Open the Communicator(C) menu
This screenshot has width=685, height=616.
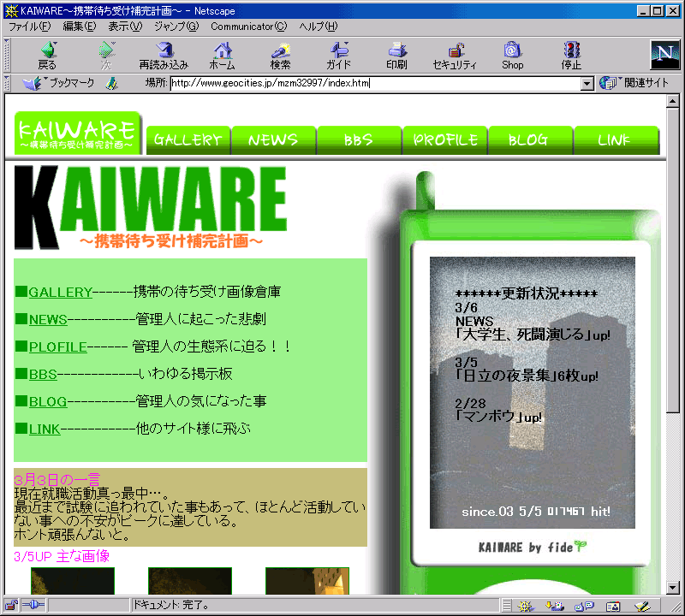(249, 27)
